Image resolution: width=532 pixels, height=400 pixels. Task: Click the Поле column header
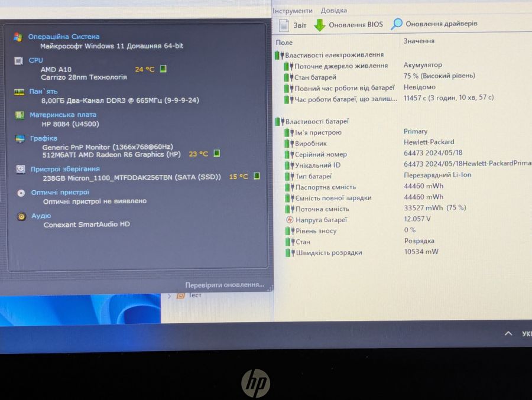tap(284, 43)
